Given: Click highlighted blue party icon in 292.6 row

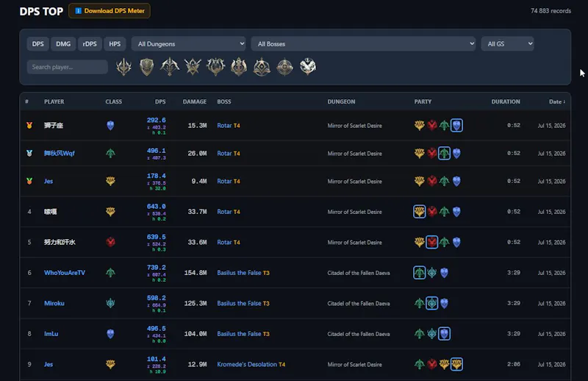Looking at the screenshot, I should tap(456, 125).
